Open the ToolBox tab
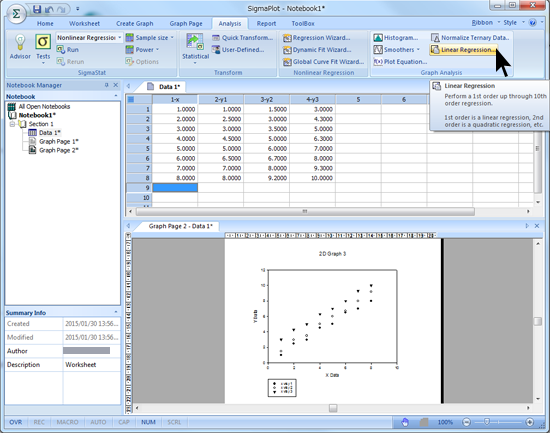 click(x=303, y=24)
